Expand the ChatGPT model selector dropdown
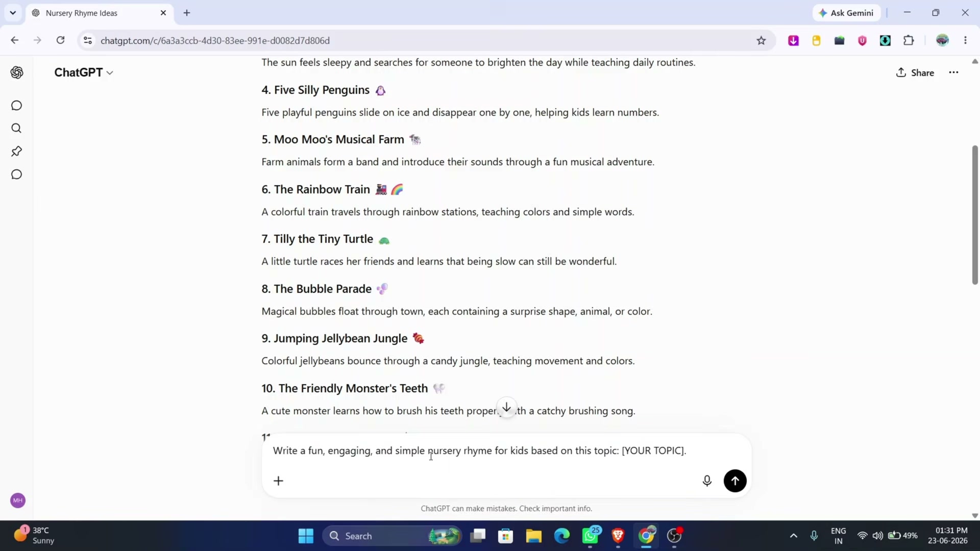980x551 pixels. pyautogui.click(x=84, y=72)
